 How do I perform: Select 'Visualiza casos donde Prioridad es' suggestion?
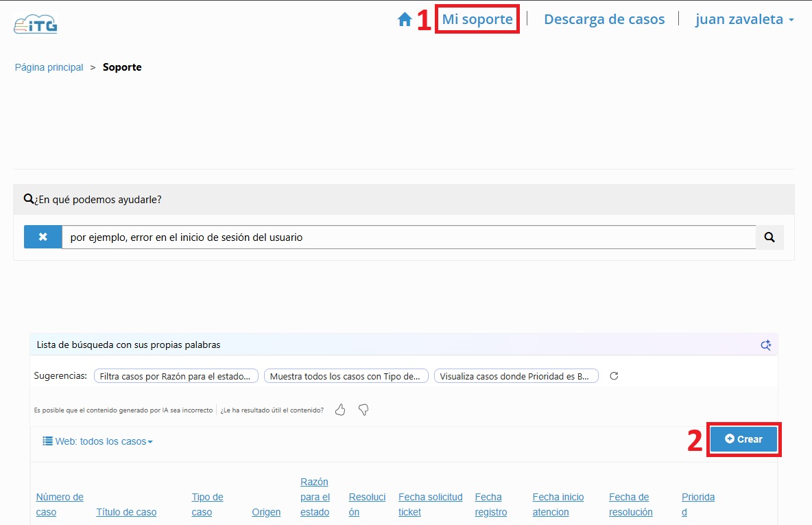click(x=516, y=376)
